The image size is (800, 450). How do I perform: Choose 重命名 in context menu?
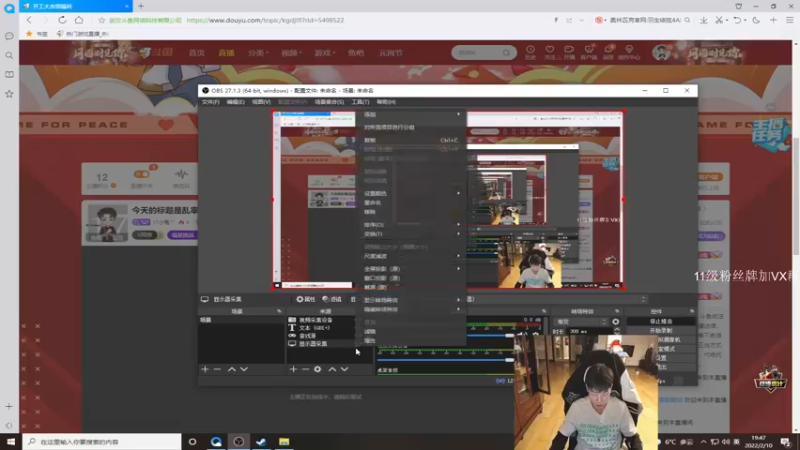412,203
